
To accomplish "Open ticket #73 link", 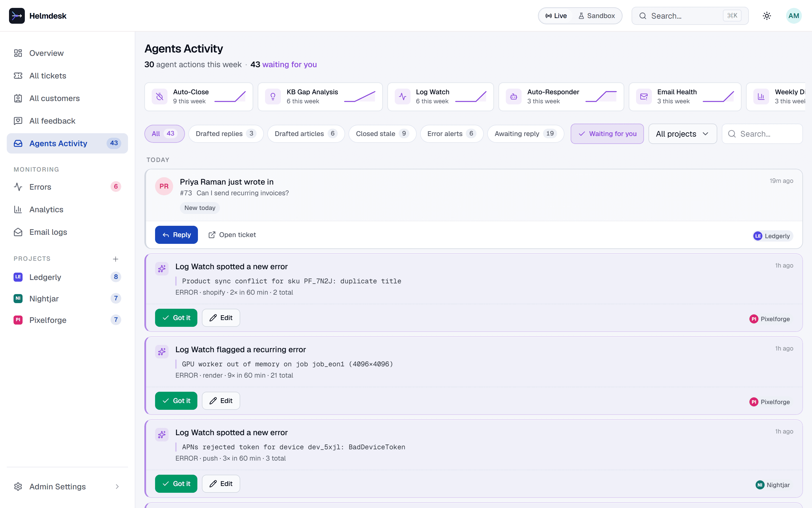I will coord(232,235).
